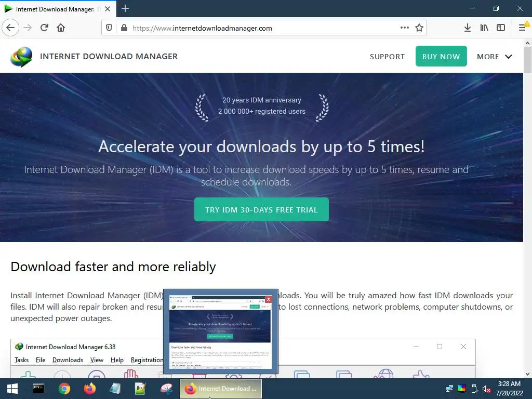Open the Firefox downloads panel

tap(468, 28)
